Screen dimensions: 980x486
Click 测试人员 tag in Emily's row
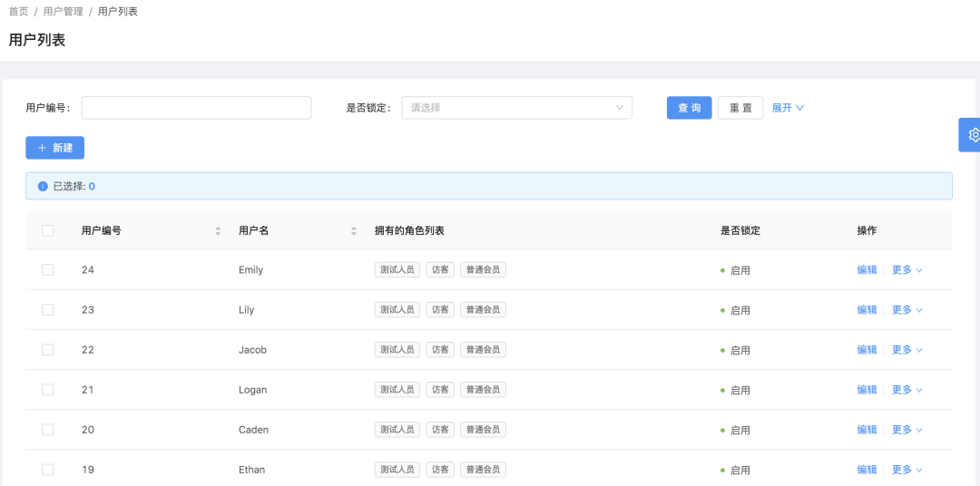coord(397,270)
